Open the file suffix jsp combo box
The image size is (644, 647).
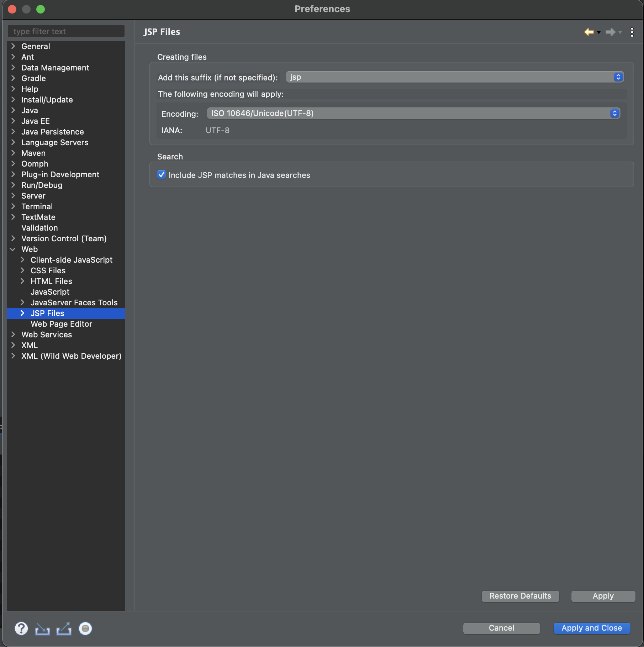(x=455, y=77)
